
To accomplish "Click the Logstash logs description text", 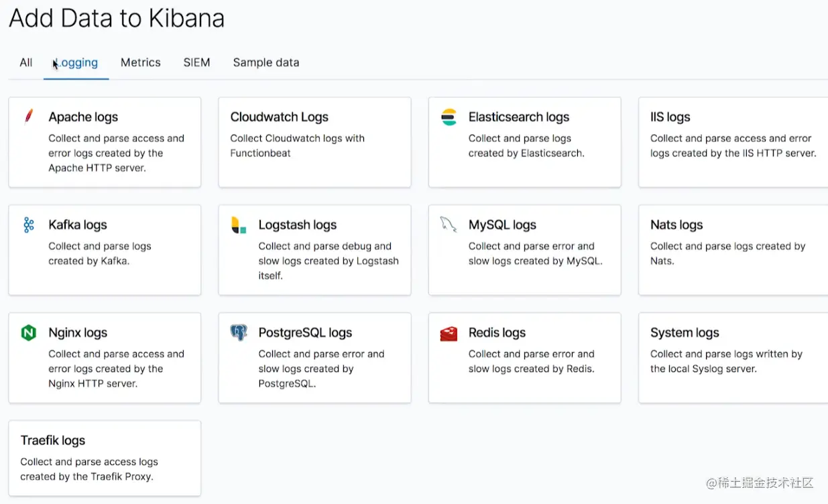I will pos(329,261).
